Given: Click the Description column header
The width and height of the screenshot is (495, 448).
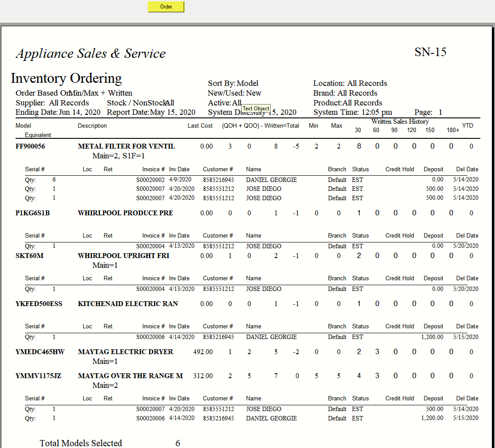Looking at the screenshot, I should pos(92,125).
